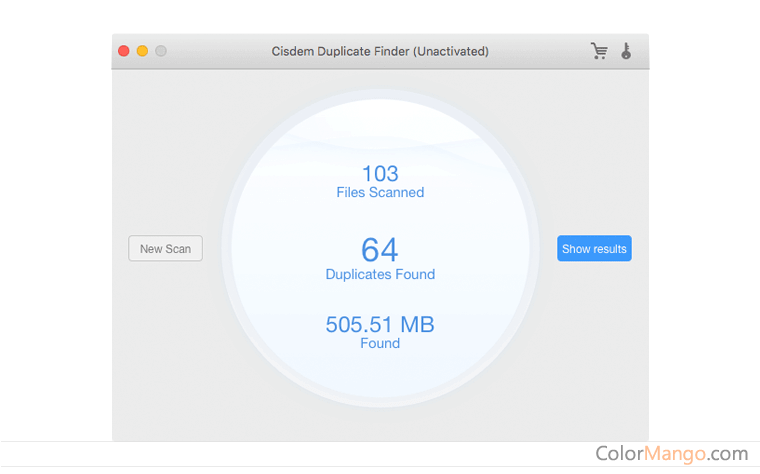Click the 'Files Scanned' label
Viewport: 760px width, 474px height.
(380, 192)
